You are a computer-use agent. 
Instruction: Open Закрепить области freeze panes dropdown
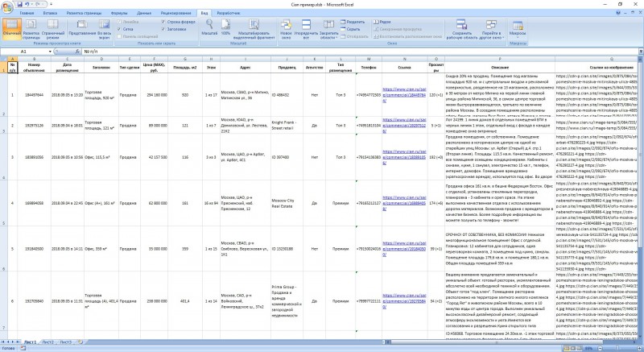tap(329, 29)
